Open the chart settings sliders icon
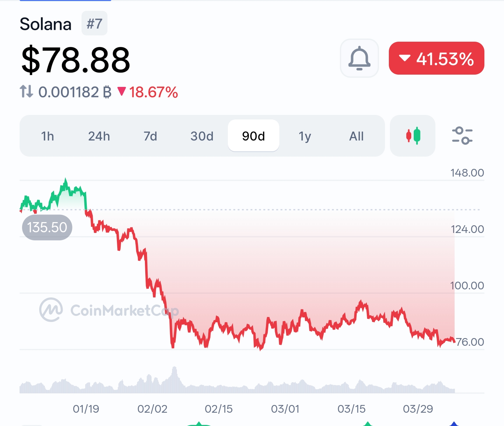This screenshot has height=426, width=504. (x=462, y=136)
